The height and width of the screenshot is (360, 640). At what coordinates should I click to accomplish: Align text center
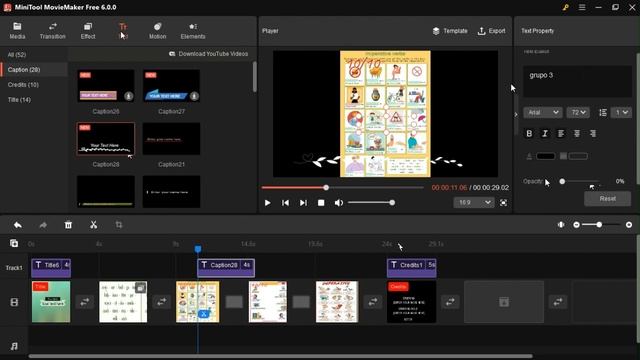click(x=577, y=133)
